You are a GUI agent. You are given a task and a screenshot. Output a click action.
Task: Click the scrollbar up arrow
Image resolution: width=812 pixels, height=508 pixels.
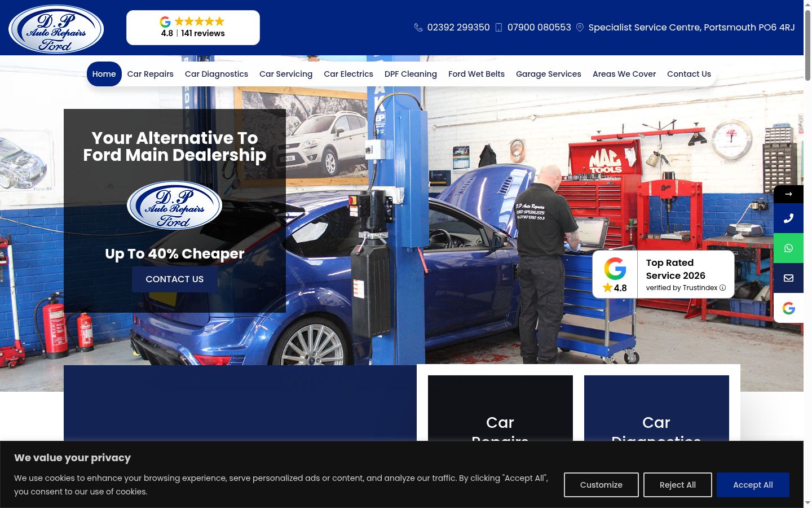tap(807, 4)
